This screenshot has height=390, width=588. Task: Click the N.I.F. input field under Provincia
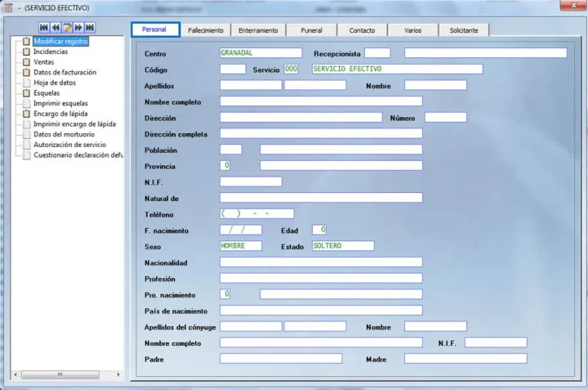pyautogui.click(x=251, y=182)
